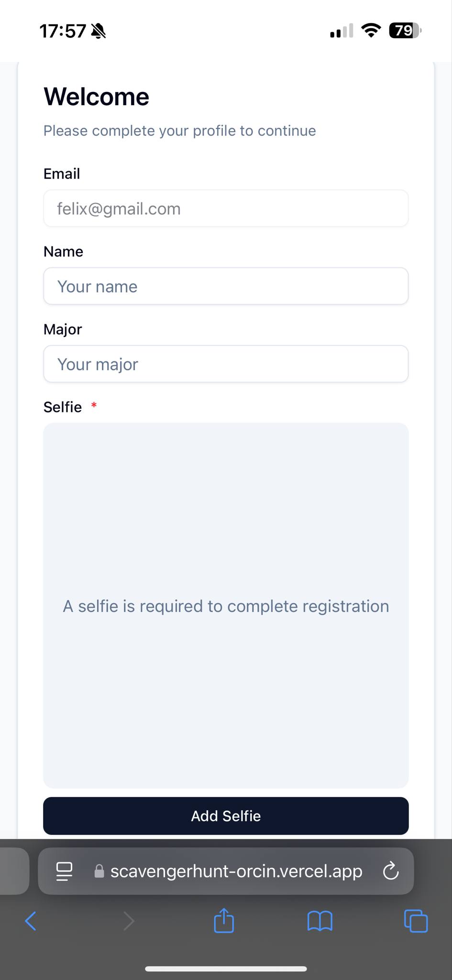The width and height of the screenshot is (452, 980).
Task: Tap the battery indicator in status bar
Action: coord(405,31)
